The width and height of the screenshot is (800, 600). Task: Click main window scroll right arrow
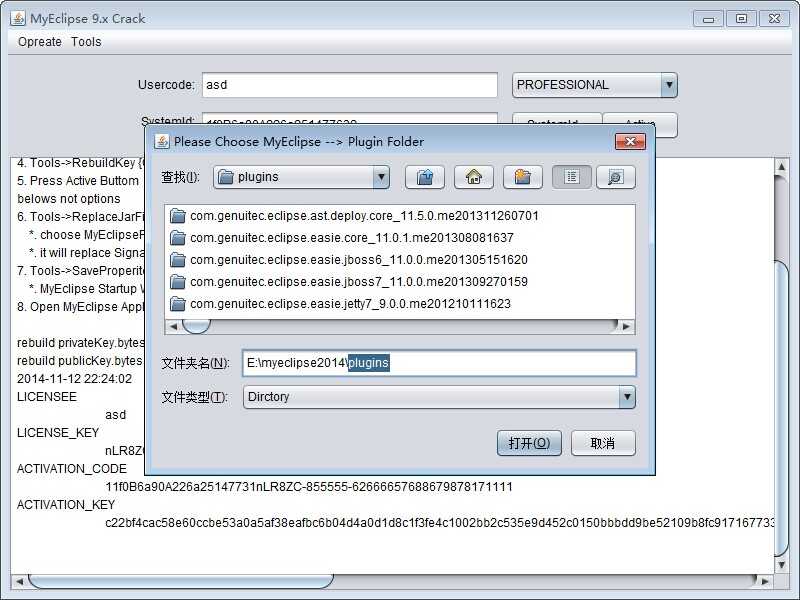coord(765,581)
